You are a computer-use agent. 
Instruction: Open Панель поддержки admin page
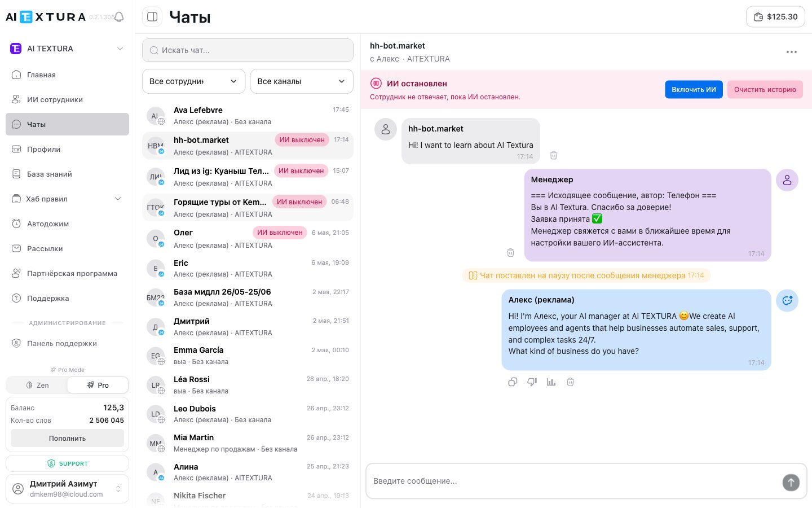67,343
